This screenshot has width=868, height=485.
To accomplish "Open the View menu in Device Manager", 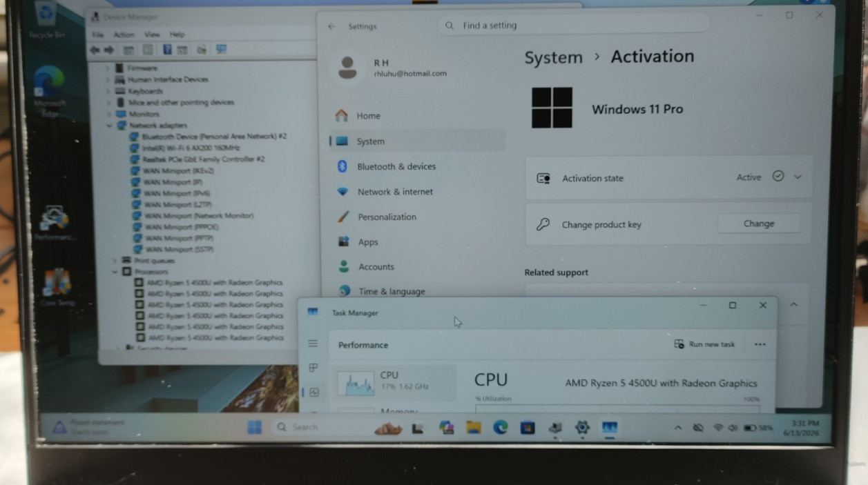I will tap(152, 34).
